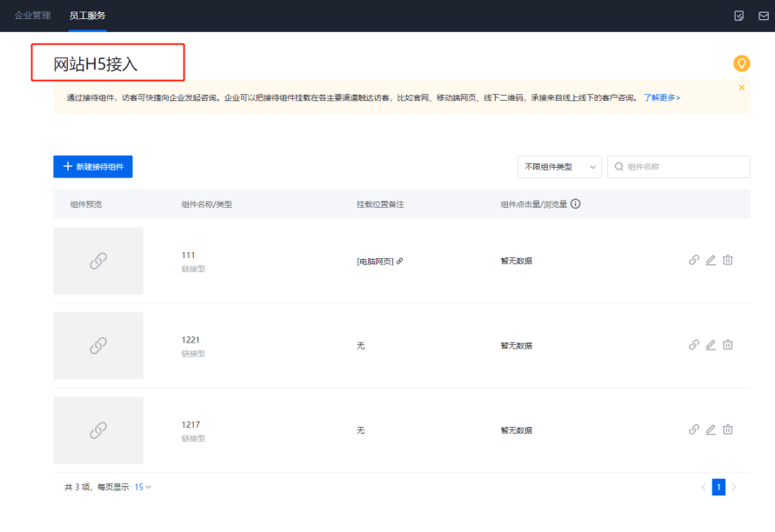Click the 新建接待组件 button

pos(93,167)
